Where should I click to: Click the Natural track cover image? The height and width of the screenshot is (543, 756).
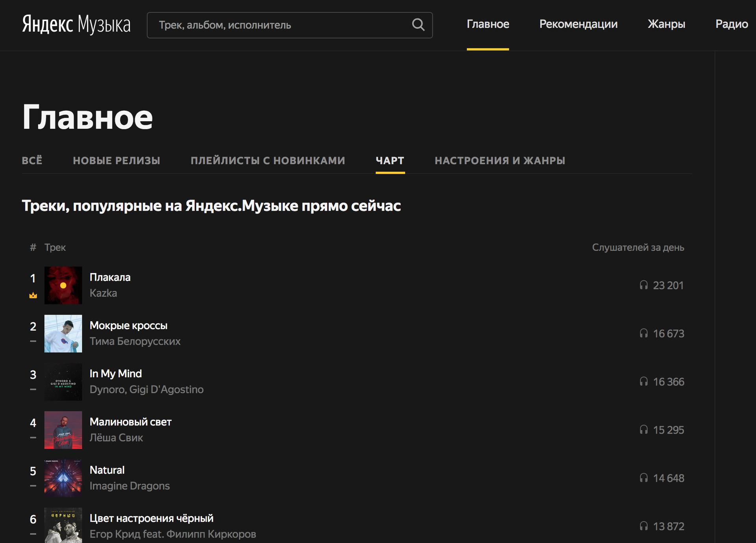pos(63,478)
